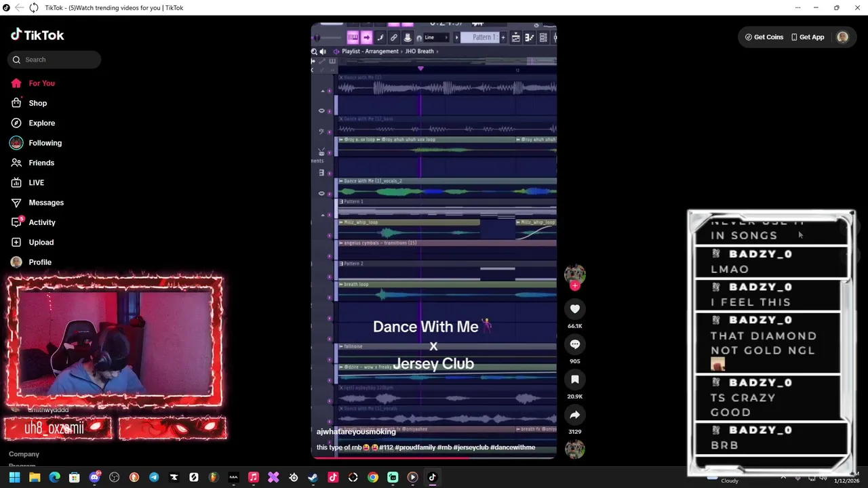Open Microsoft Edge from the taskbar
868x488 pixels.
[x=54, y=477]
